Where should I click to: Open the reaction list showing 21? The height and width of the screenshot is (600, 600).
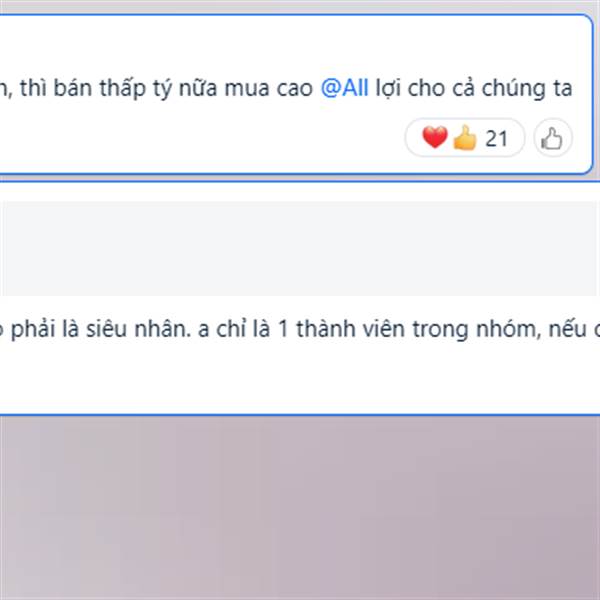465,138
